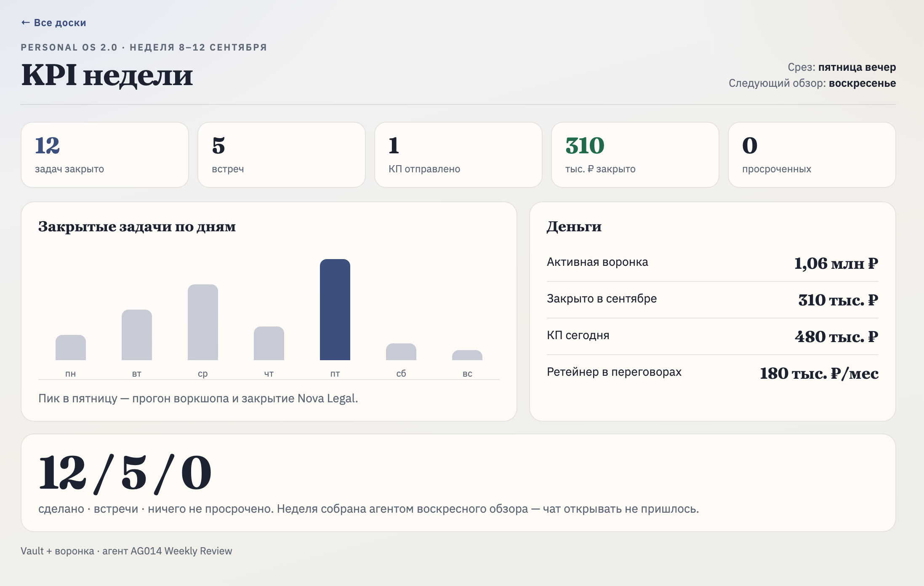The height and width of the screenshot is (586, 924).
Task: Click the 'KPI недели' page title
Action: (107, 75)
